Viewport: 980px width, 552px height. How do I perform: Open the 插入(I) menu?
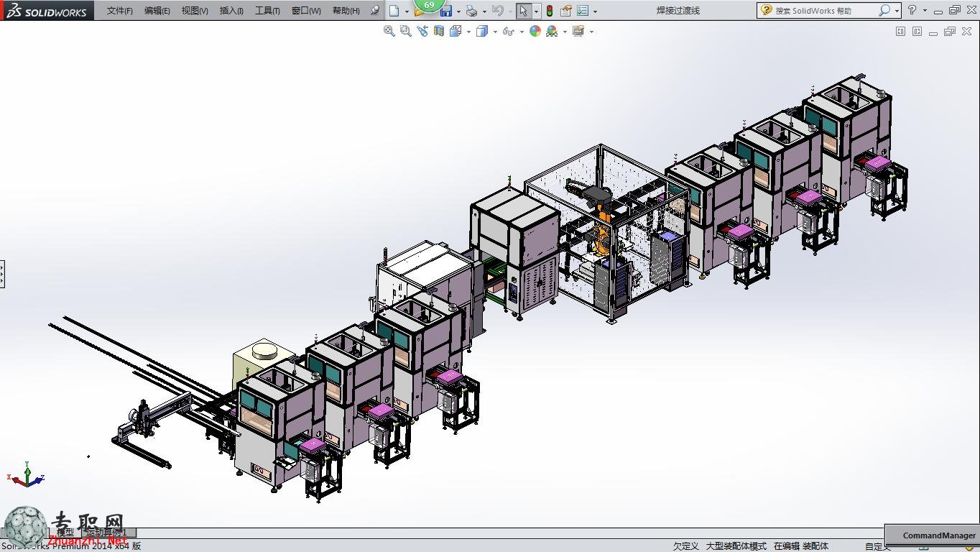(231, 11)
